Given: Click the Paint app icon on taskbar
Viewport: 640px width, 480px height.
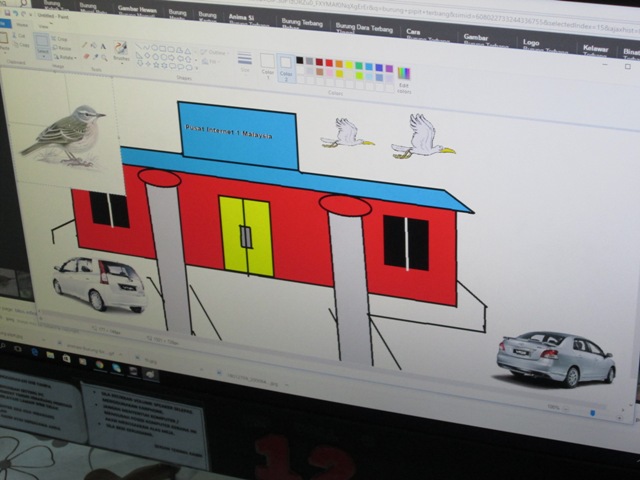Looking at the screenshot, I should coord(150,373).
